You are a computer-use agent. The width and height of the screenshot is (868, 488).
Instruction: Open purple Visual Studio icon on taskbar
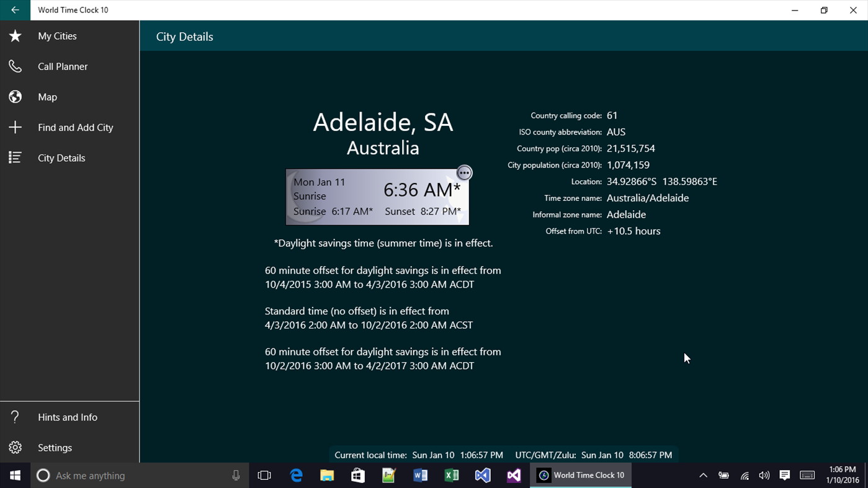(514, 476)
